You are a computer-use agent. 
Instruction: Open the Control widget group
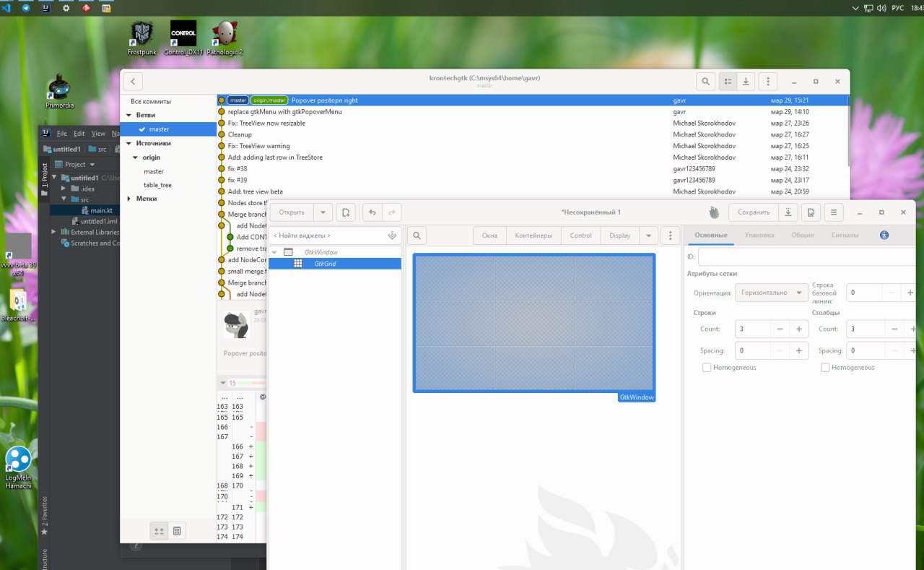(581, 236)
